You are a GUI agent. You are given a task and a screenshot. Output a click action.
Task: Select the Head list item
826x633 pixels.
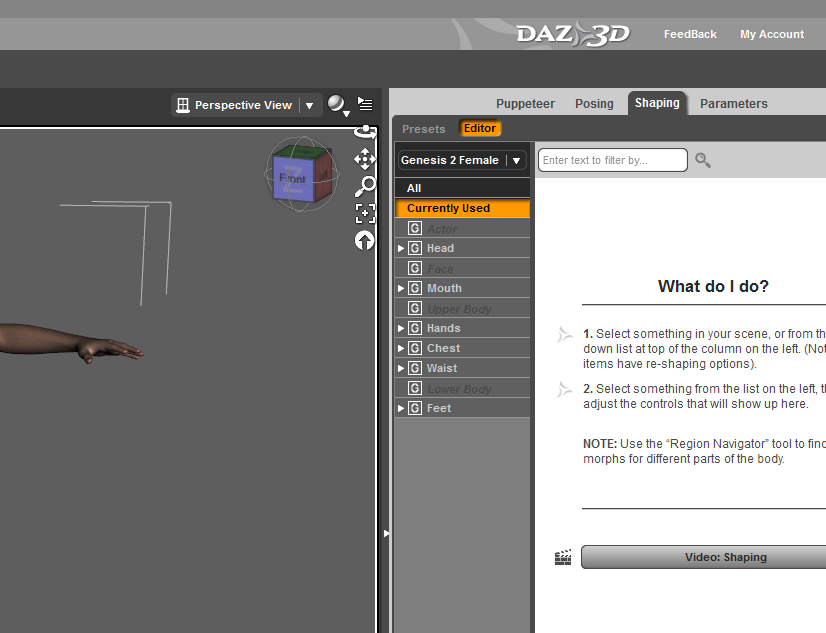point(463,248)
